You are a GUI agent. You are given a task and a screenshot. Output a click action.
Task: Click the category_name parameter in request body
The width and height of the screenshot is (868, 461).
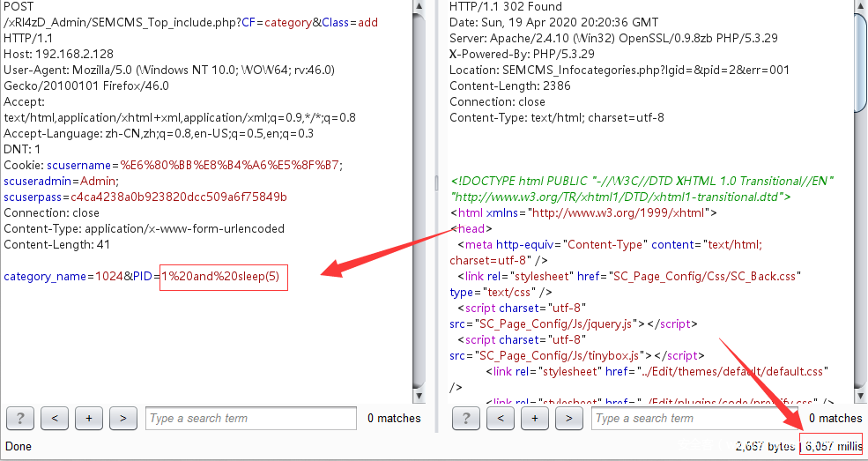pyautogui.click(x=44, y=277)
